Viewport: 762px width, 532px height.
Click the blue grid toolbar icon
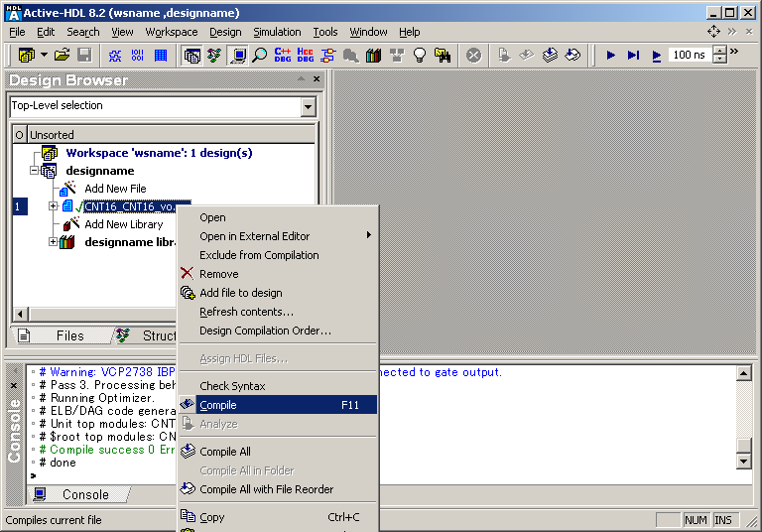coord(161,56)
